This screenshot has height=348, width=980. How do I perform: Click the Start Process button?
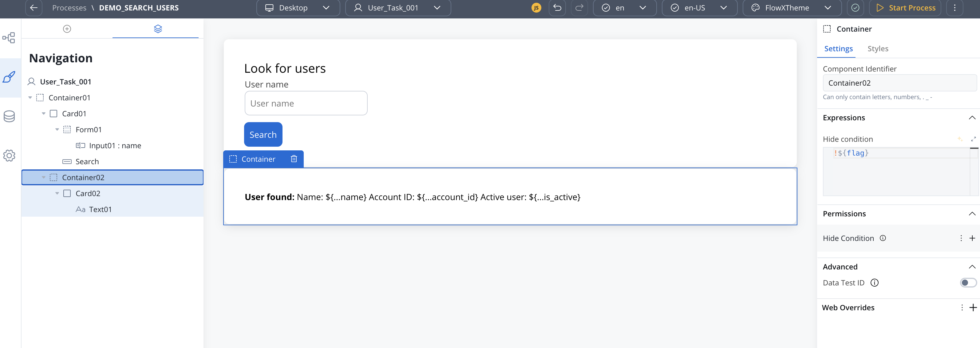coord(905,8)
